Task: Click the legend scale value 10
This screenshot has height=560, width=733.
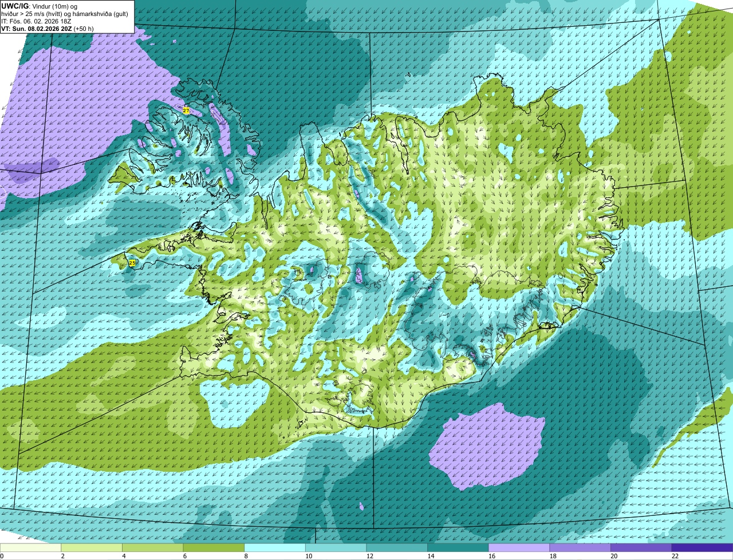Action: [x=308, y=556]
